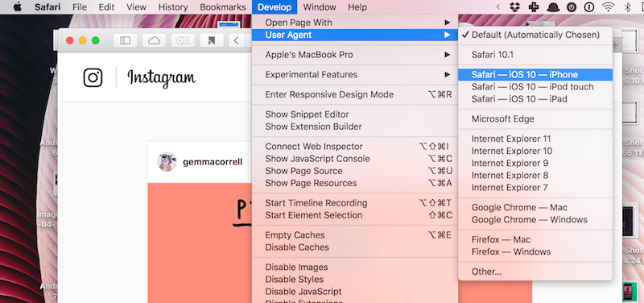Click the Instagram camera logo
The image size is (644, 303).
pos(93,77)
